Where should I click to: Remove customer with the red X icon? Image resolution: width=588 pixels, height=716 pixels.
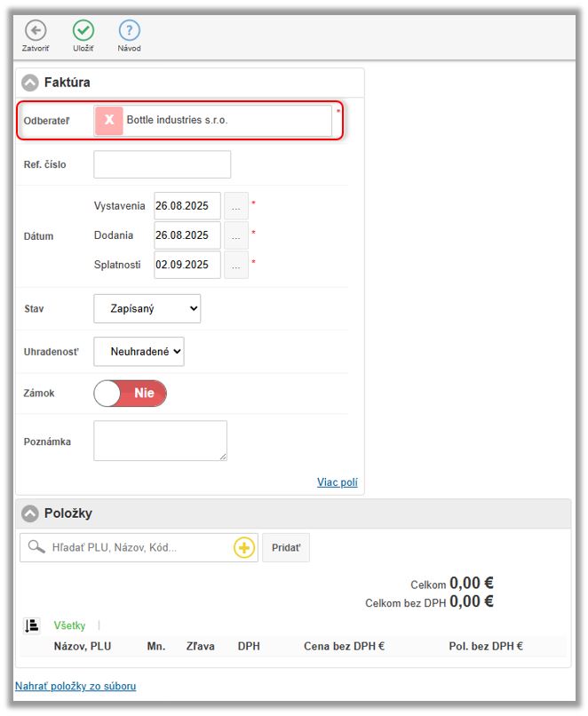point(109,120)
